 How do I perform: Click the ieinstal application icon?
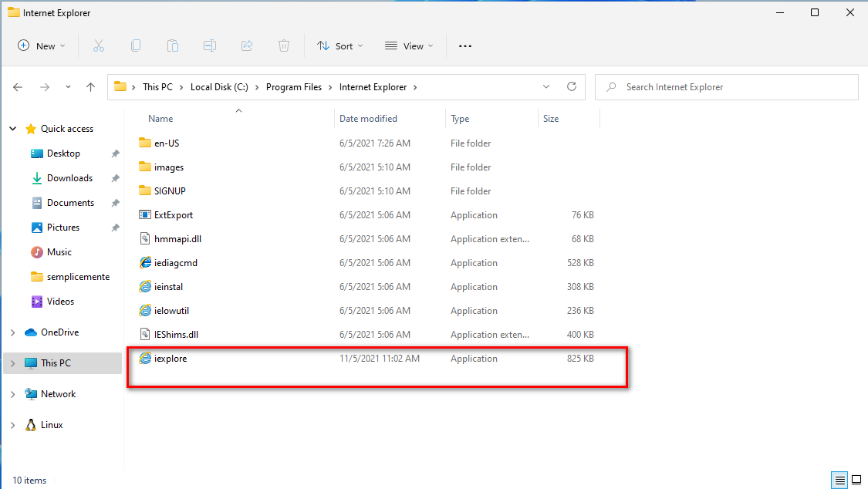[145, 287]
